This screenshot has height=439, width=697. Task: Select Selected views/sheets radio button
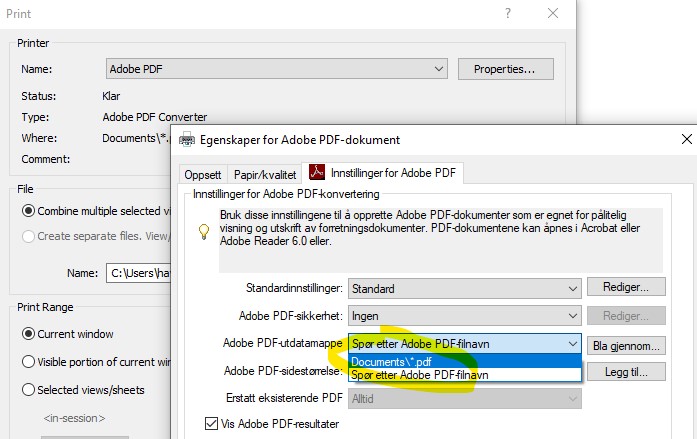(x=28, y=390)
